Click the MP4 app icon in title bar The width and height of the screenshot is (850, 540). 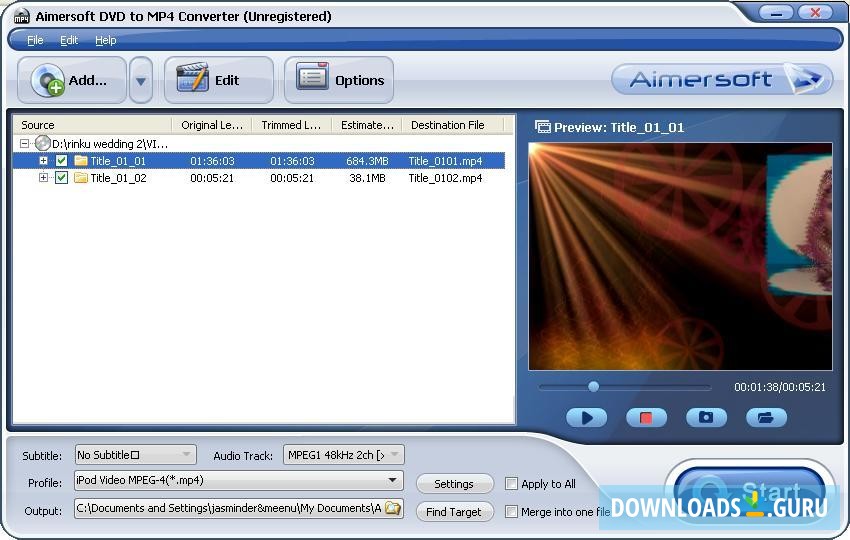tap(21, 16)
